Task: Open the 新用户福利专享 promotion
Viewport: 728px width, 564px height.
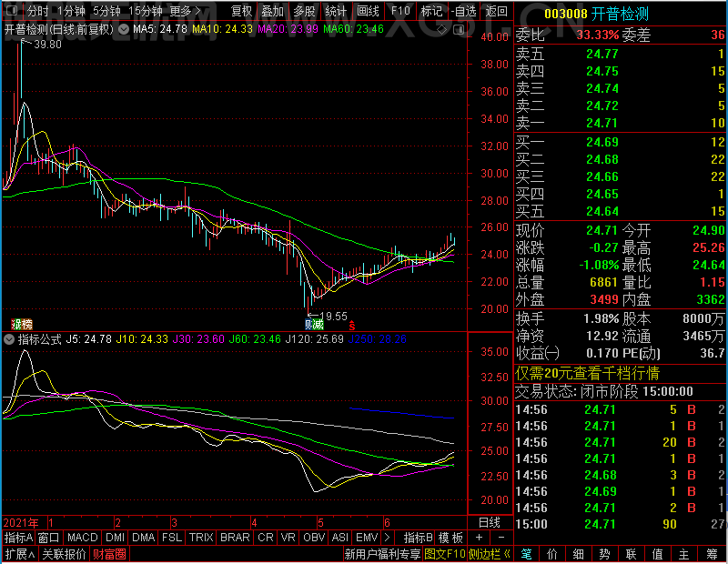Action: coord(382,554)
